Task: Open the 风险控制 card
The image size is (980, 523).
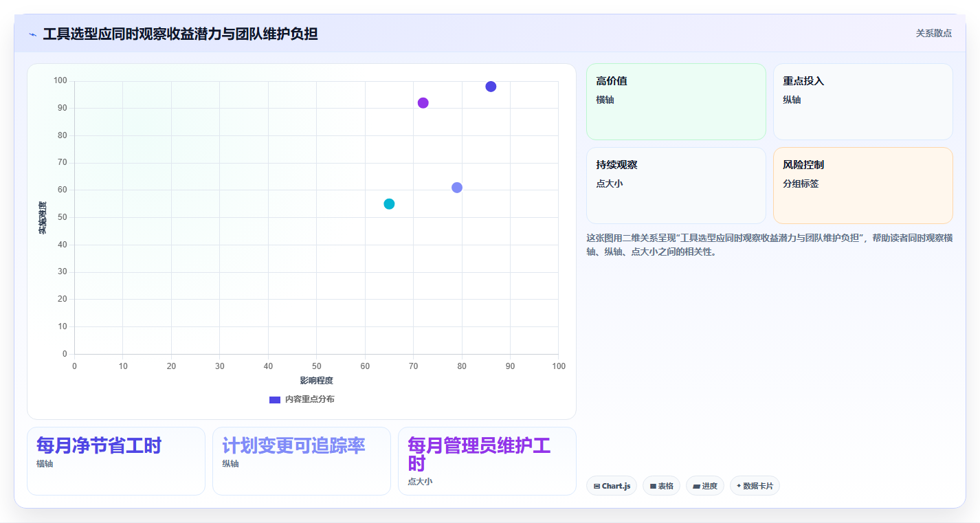Action: tap(863, 186)
